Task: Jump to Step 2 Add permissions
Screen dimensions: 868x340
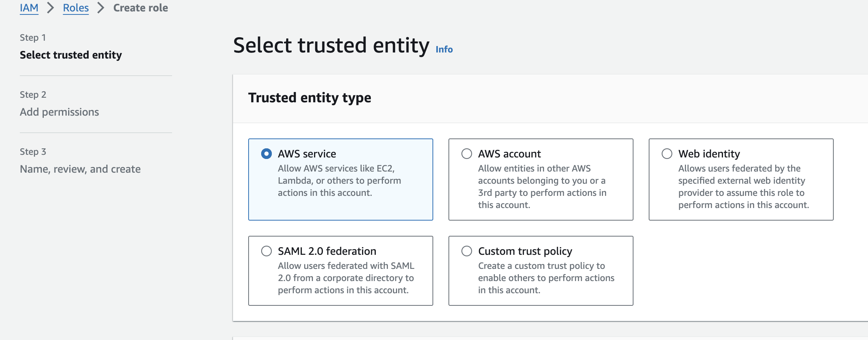Action: [59, 112]
